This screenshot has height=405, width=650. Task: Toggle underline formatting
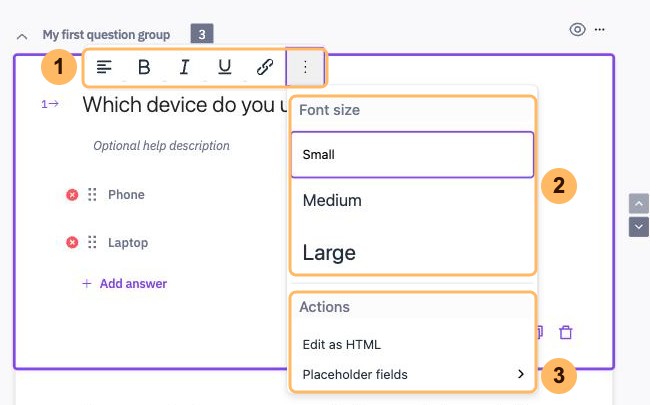(x=225, y=67)
